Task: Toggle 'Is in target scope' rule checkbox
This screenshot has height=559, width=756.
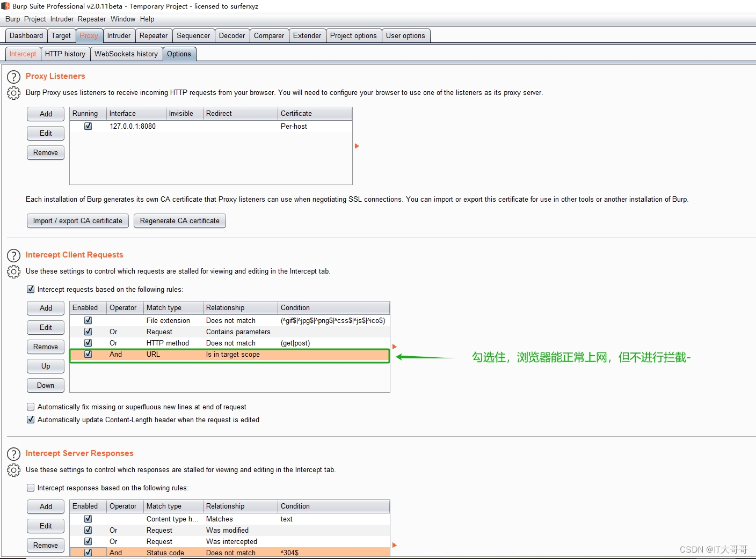Action: [x=88, y=354]
